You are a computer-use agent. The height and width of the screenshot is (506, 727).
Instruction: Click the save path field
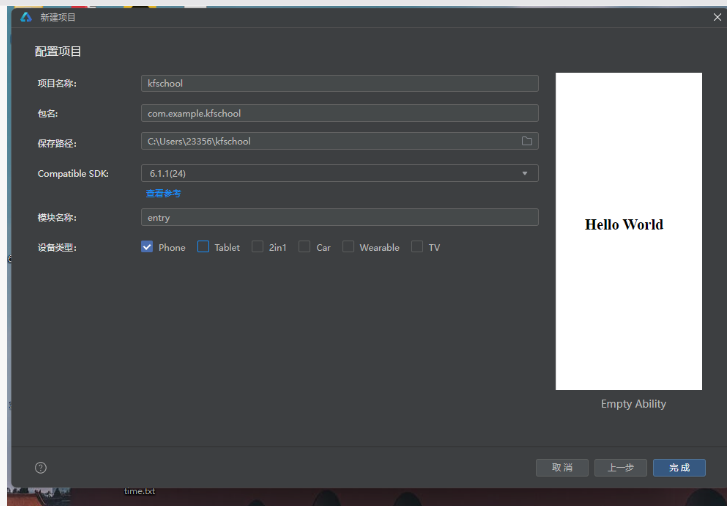pos(340,141)
